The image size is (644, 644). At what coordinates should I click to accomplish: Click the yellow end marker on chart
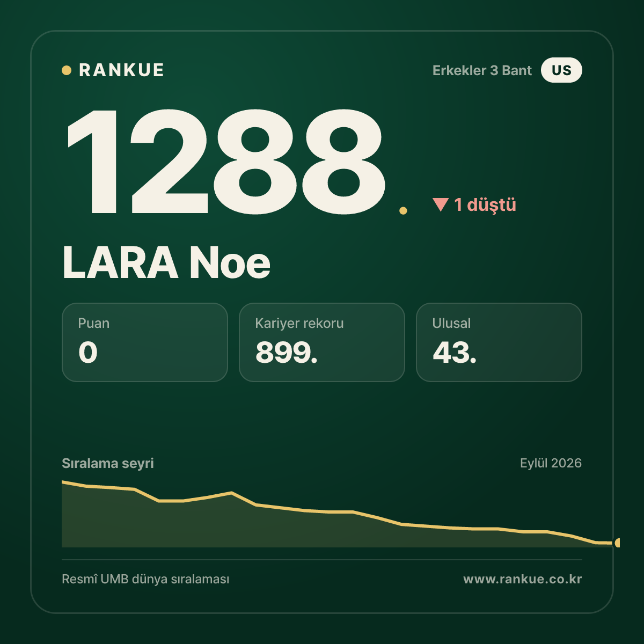coord(618,543)
